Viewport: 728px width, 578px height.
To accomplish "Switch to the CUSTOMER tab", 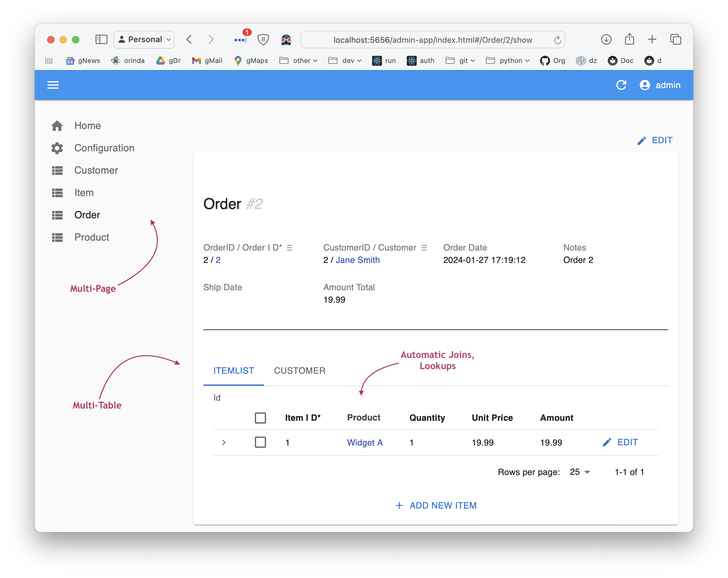I will click(x=300, y=371).
